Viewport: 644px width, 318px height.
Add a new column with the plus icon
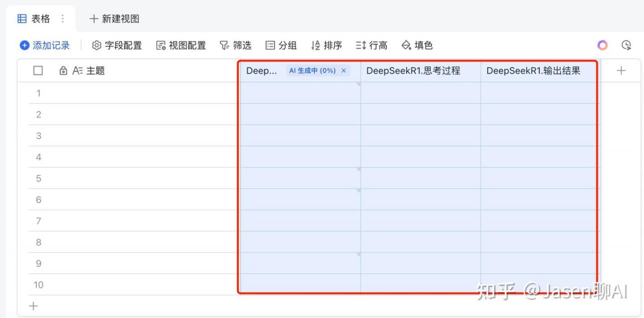coord(621,71)
